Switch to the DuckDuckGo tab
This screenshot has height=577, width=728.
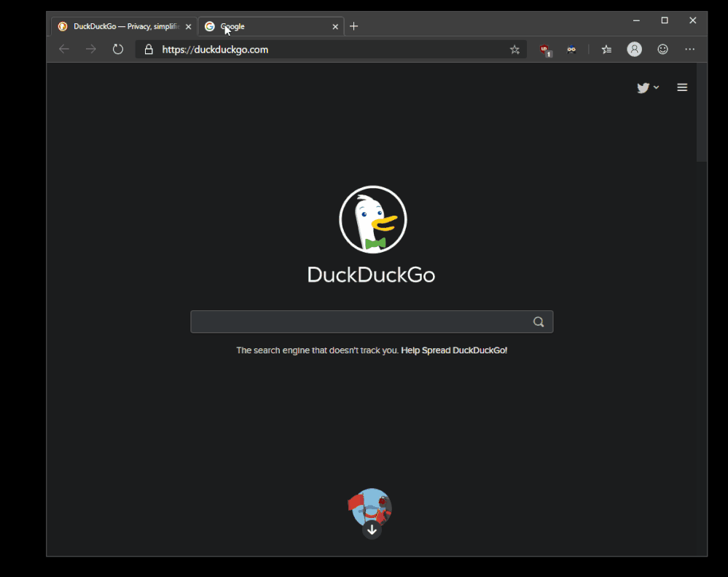coord(123,26)
